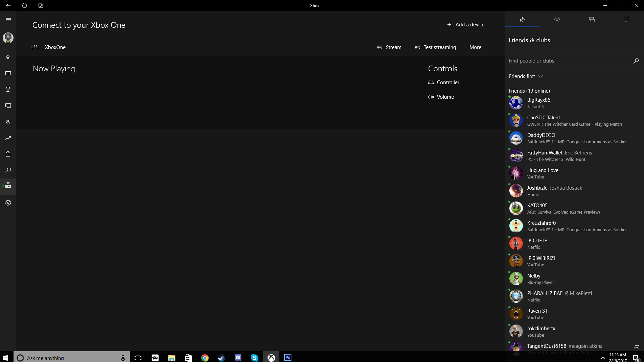Image resolution: width=644 pixels, height=362 pixels.
Task: Click Add a device
Action: coord(466,25)
